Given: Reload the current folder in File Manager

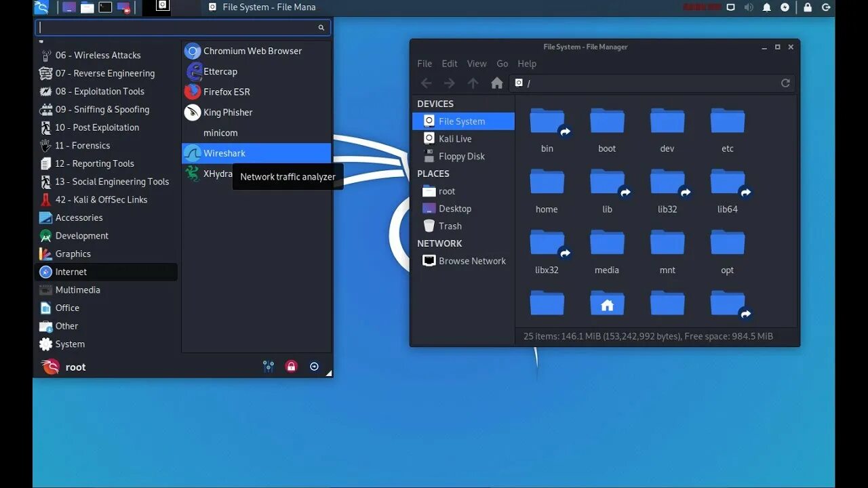Looking at the screenshot, I should tap(785, 83).
